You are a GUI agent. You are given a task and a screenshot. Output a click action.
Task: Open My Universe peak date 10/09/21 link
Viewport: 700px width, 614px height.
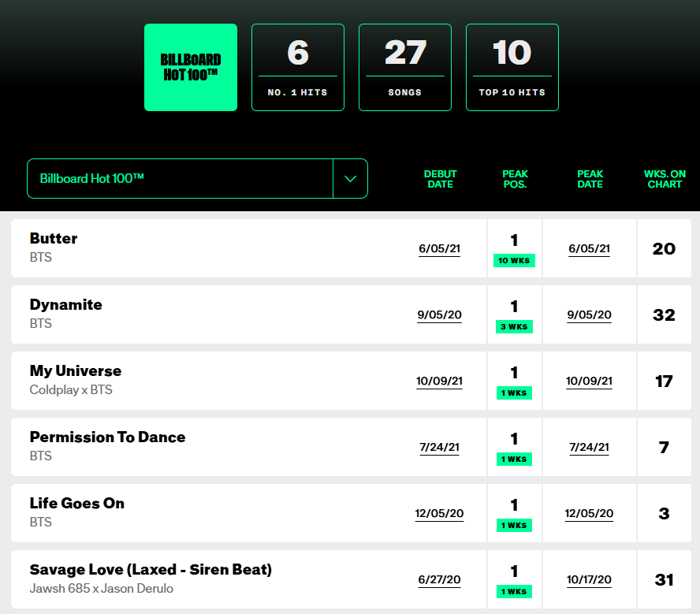[590, 381]
